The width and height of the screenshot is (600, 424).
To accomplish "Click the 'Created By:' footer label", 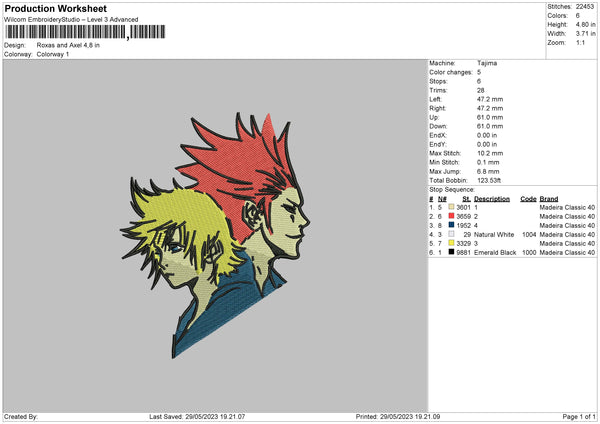I will point(21,416).
